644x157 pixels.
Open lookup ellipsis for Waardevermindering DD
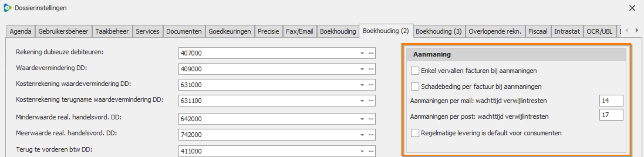coord(371,69)
